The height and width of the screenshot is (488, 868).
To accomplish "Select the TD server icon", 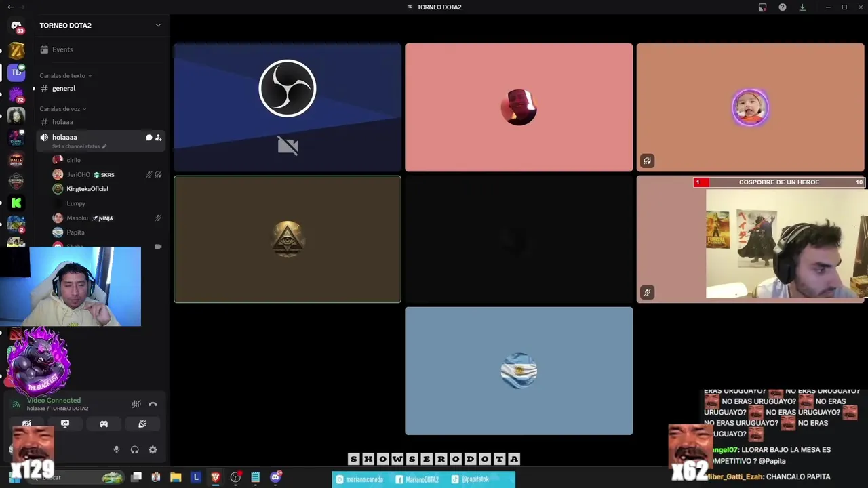I will coord(16,72).
